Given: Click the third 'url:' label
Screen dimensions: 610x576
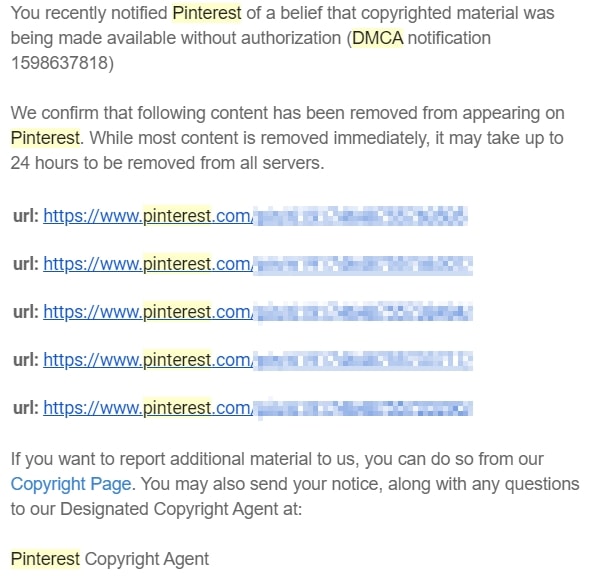Looking at the screenshot, I should click(26, 312).
